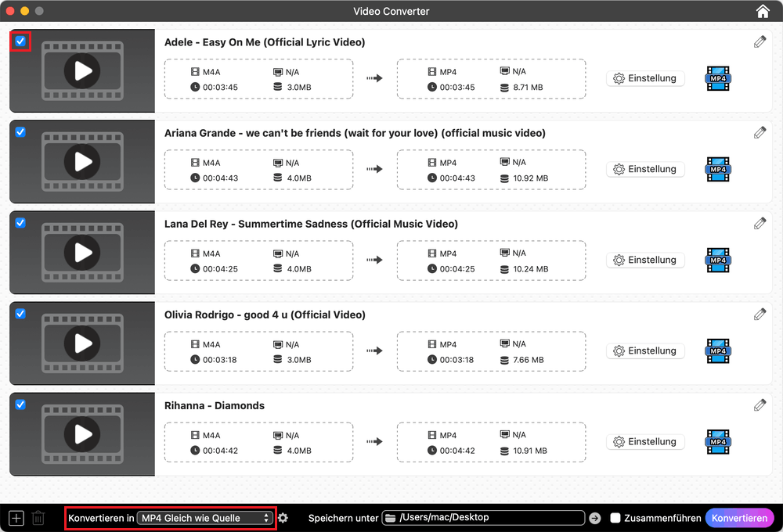Open conversion settings gear next to format dropdown
This screenshot has width=783, height=532.
[x=283, y=518]
